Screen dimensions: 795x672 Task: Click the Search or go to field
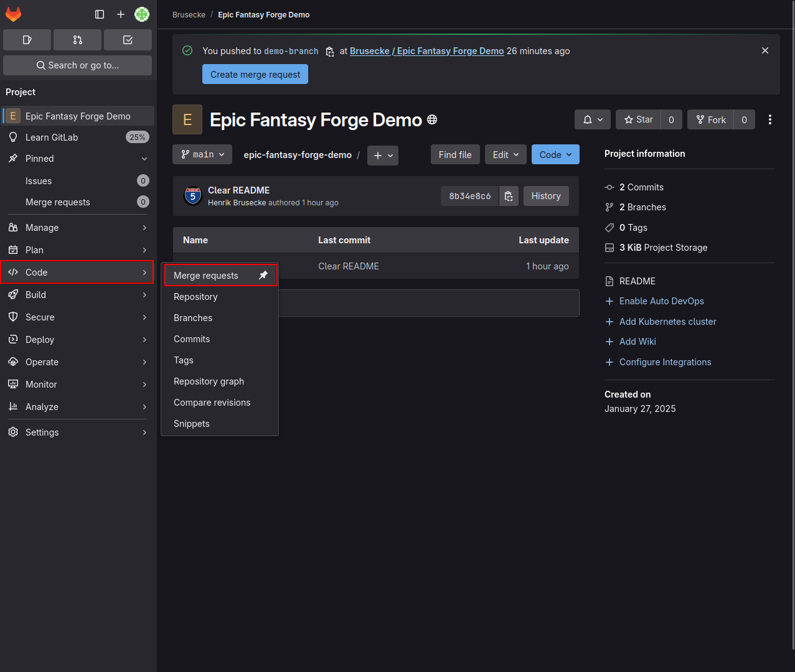[x=78, y=65]
